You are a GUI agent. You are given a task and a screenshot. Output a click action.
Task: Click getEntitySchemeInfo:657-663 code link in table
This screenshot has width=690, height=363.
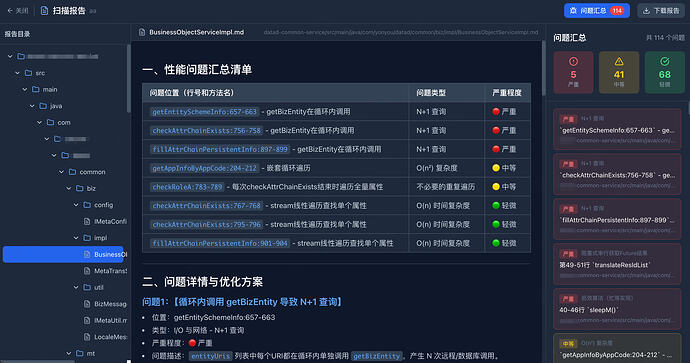pyautogui.click(x=204, y=112)
